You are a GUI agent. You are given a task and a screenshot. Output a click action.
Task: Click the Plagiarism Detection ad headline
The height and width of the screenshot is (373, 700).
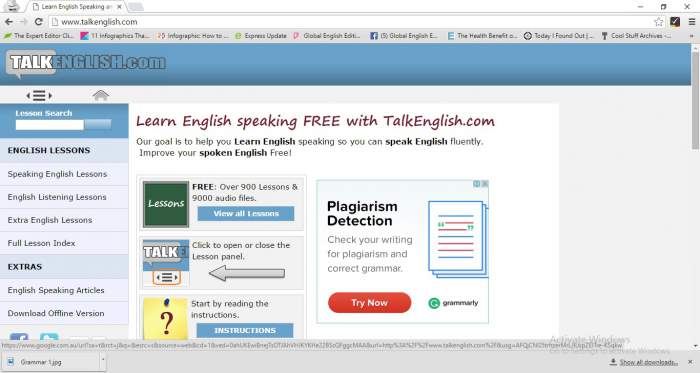pos(362,214)
